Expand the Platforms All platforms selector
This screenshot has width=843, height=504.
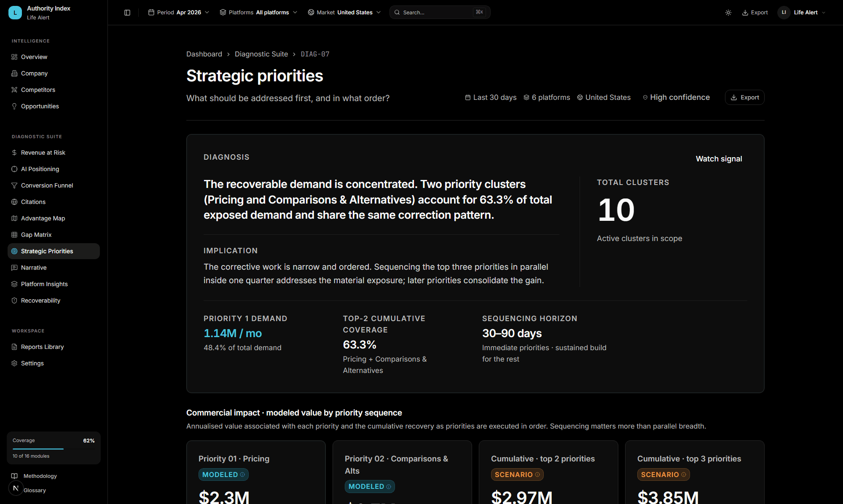(x=258, y=13)
